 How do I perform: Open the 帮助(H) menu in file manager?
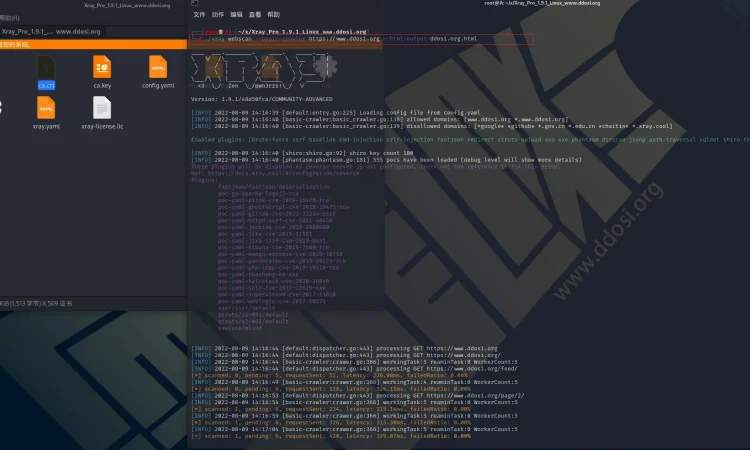pyautogui.click(x=10, y=18)
